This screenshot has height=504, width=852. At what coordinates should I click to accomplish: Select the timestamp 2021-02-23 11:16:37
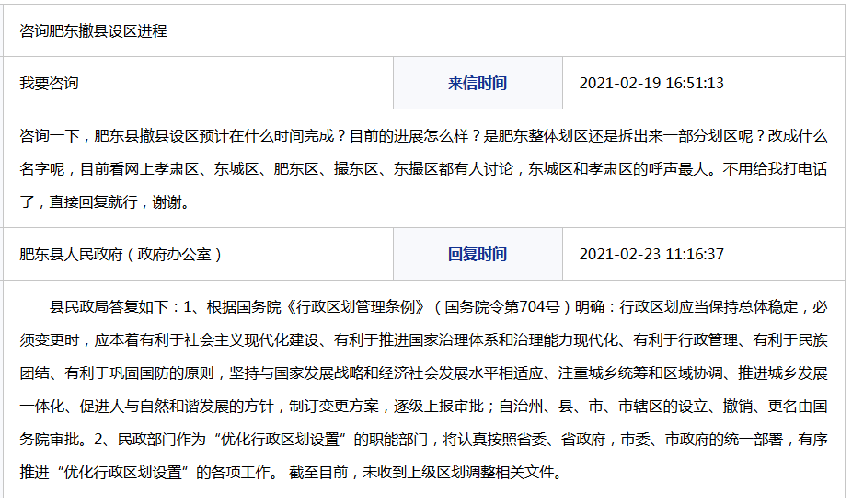tap(651, 254)
